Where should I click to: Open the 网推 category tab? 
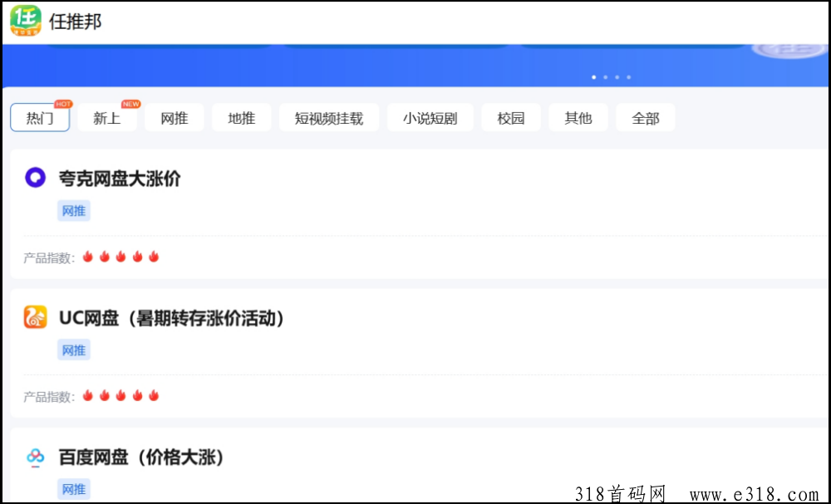(175, 118)
